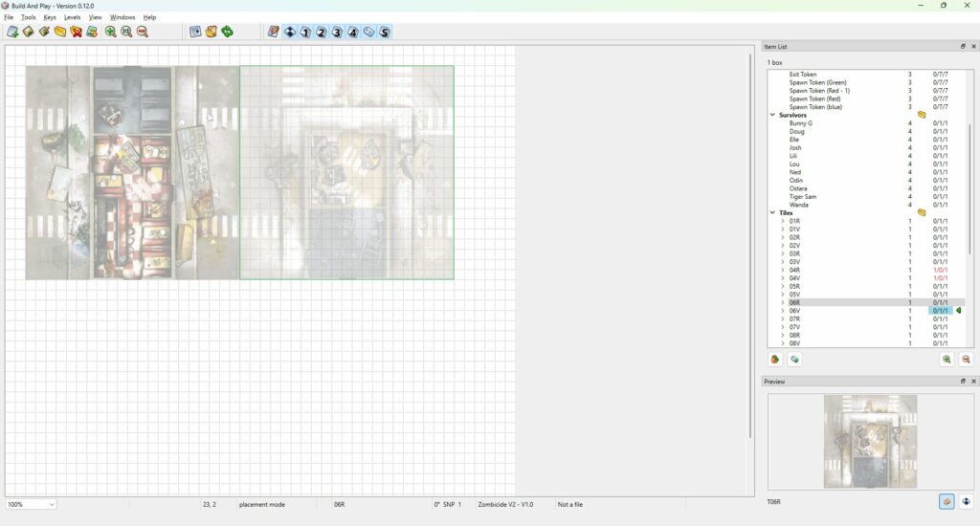The height and width of the screenshot is (526, 980).
Task: Click the green arrow marker beside 06V
Action: [x=959, y=311]
